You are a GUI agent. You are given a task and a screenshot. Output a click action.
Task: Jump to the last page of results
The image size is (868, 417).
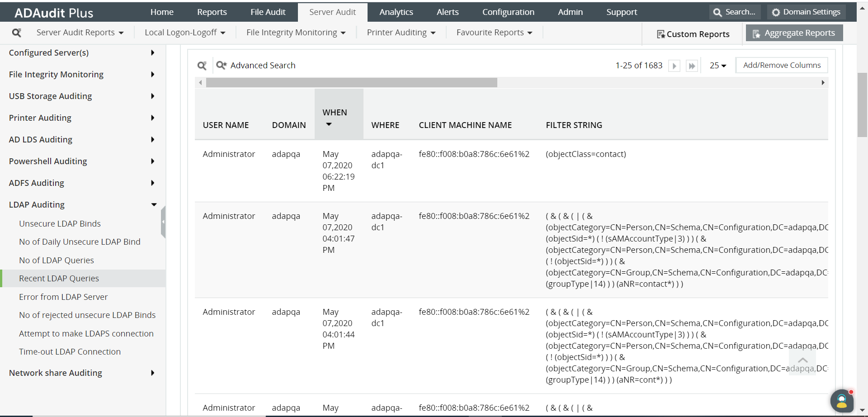[692, 66]
